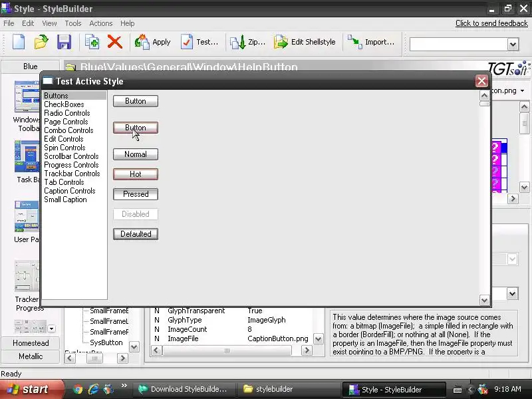Viewport: 532px width, 399px height.
Task: Click the tree panel scroll down arrow
Action: (x=134, y=346)
